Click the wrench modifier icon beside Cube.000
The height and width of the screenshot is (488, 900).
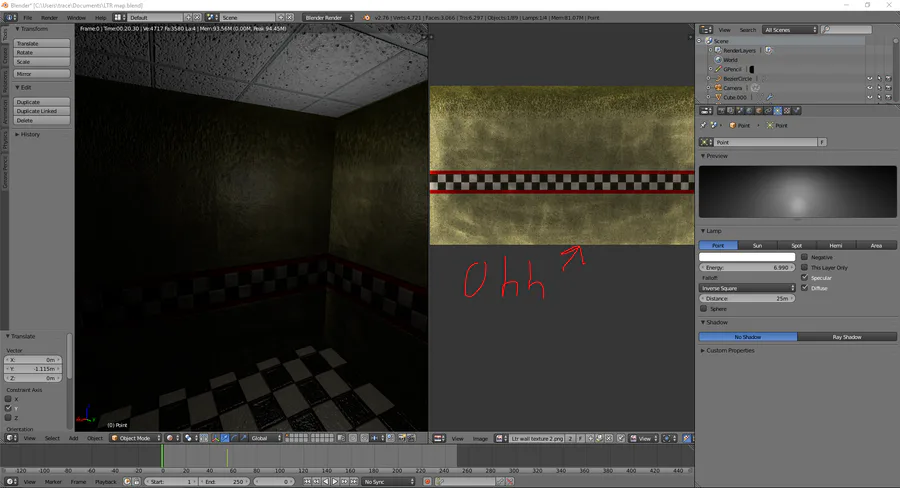pyautogui.click(x=769, y=97)
